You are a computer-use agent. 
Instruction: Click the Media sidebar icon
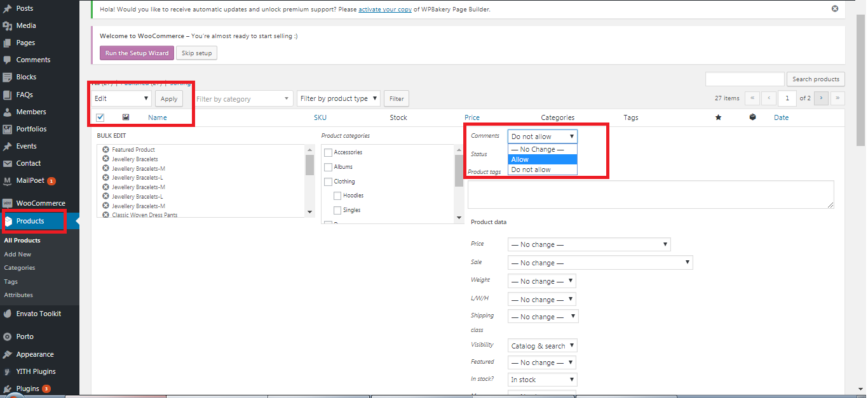click(x=7, y=25)
